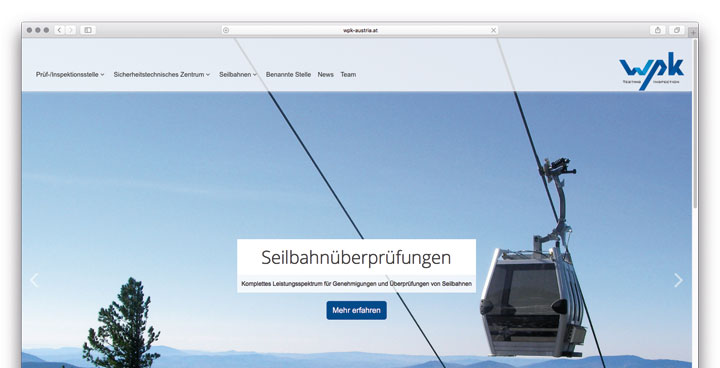The height and width of the screenshot is (368, 720).
Task: Click the reader icon left of the URL
Action: tap(226, 30)
